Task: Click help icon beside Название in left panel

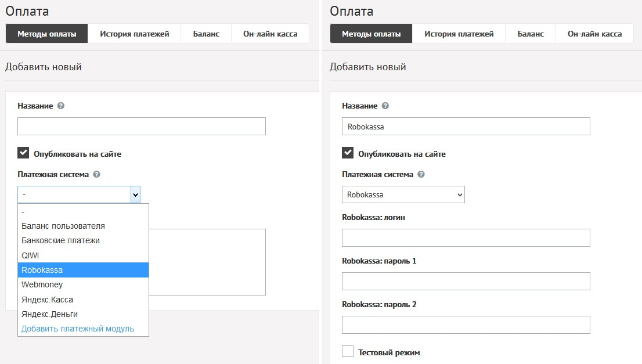Action: coord(60,106)
